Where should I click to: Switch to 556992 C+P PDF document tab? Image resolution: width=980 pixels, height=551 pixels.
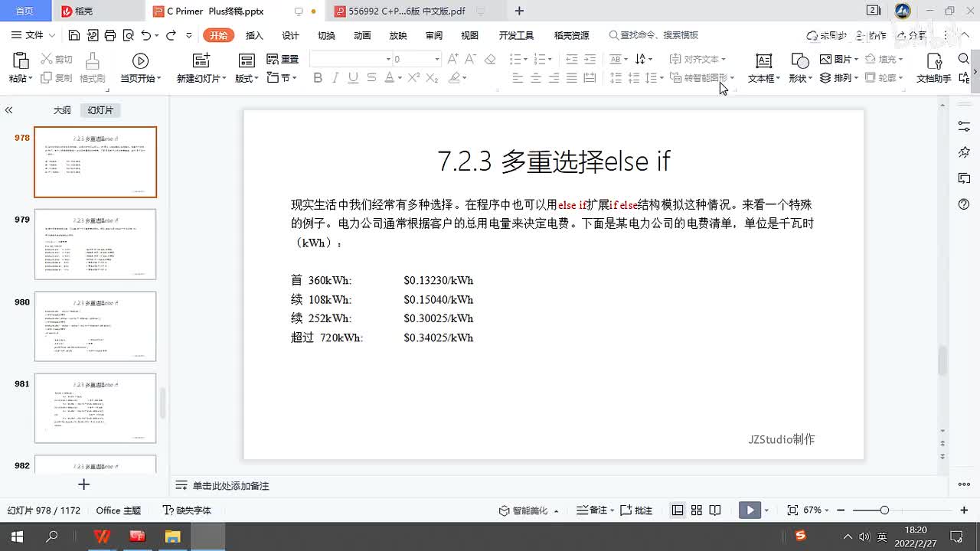click(x=406, y=11)
